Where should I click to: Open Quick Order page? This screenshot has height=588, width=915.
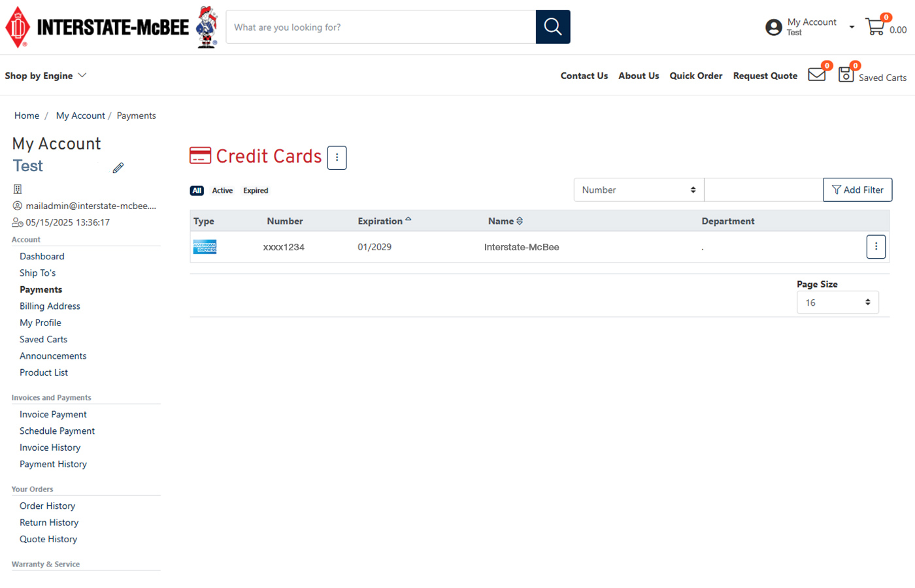click(696, 76)
